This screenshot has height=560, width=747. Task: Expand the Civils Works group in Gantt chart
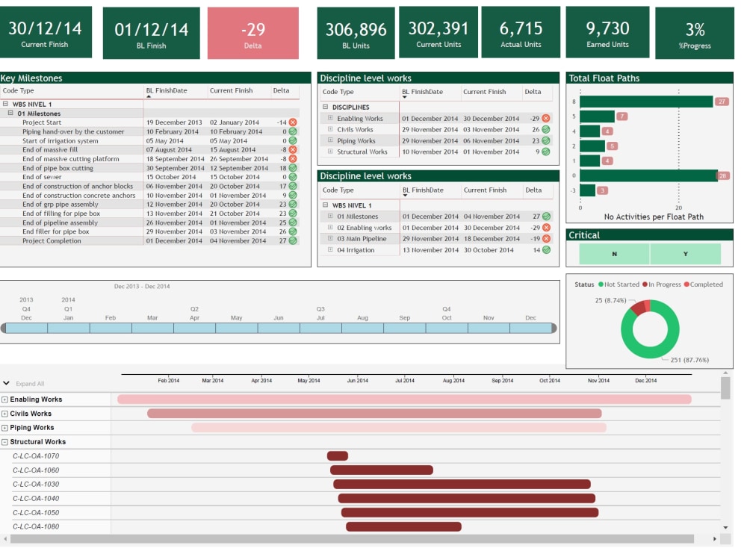[4, 414]
